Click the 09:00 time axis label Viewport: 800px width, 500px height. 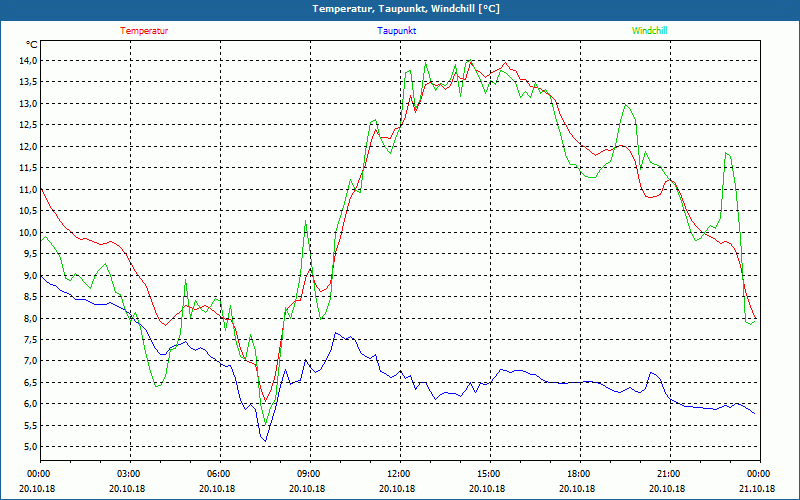(310, 473)
